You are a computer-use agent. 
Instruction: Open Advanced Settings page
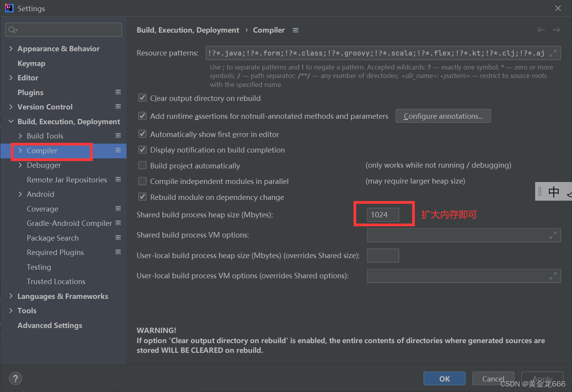[50, 325]
